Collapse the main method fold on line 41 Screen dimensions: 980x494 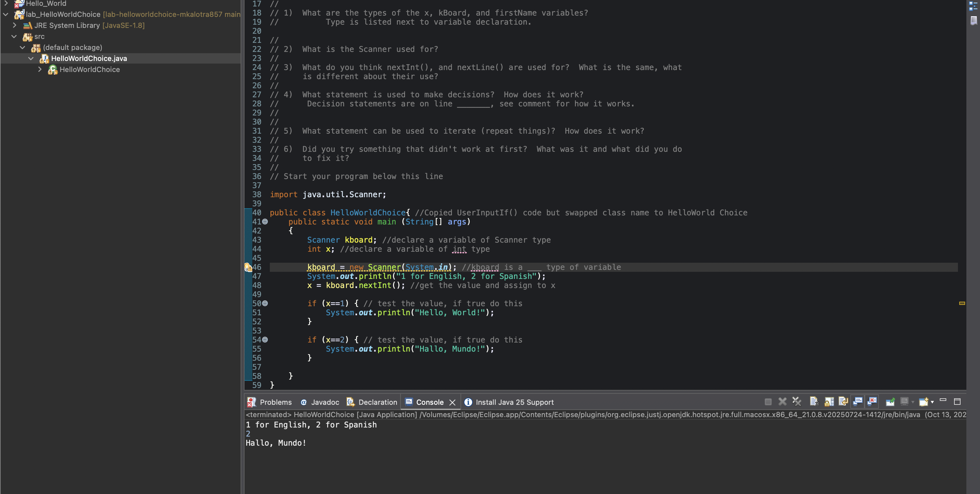pyautogui.click(x=265, y=222)
